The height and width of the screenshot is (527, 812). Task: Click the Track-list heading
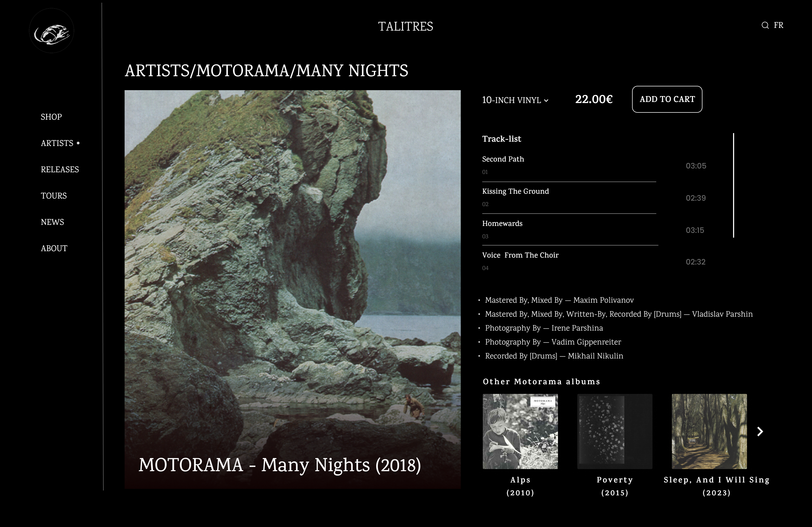point(502,139)
